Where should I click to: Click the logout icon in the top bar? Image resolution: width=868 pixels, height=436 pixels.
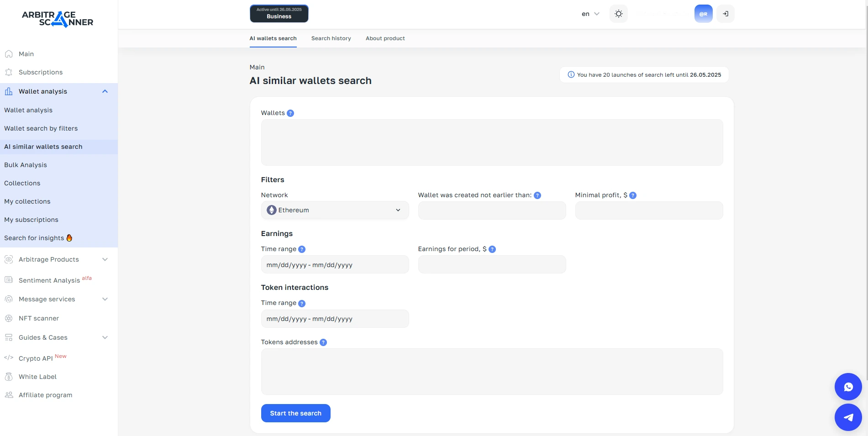(725, 14)
